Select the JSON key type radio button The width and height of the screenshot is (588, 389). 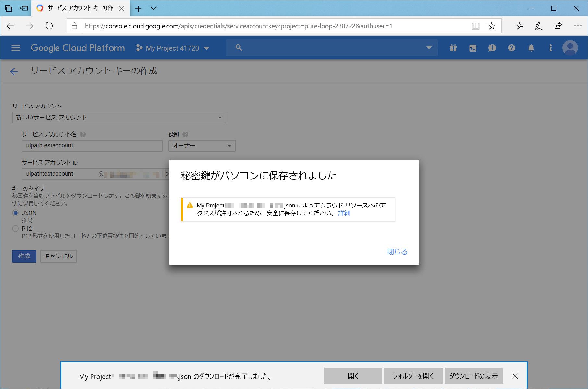tap(15, 213)
